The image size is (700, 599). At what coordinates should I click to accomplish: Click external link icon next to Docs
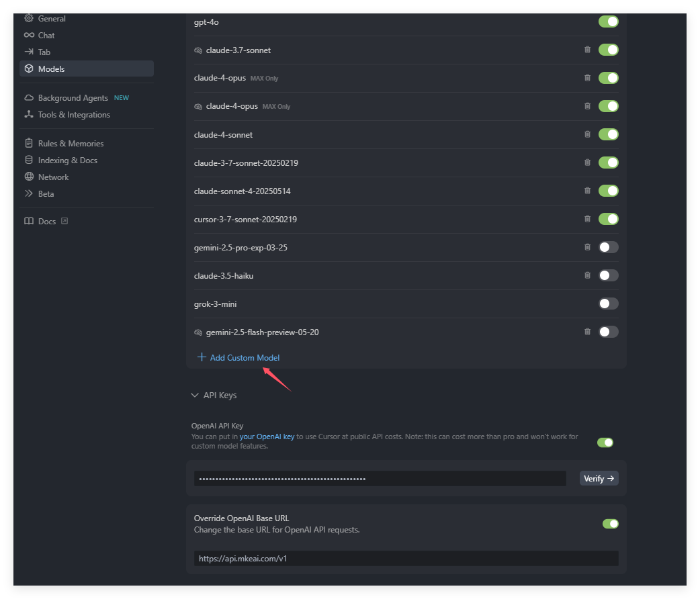coord(64,221)
